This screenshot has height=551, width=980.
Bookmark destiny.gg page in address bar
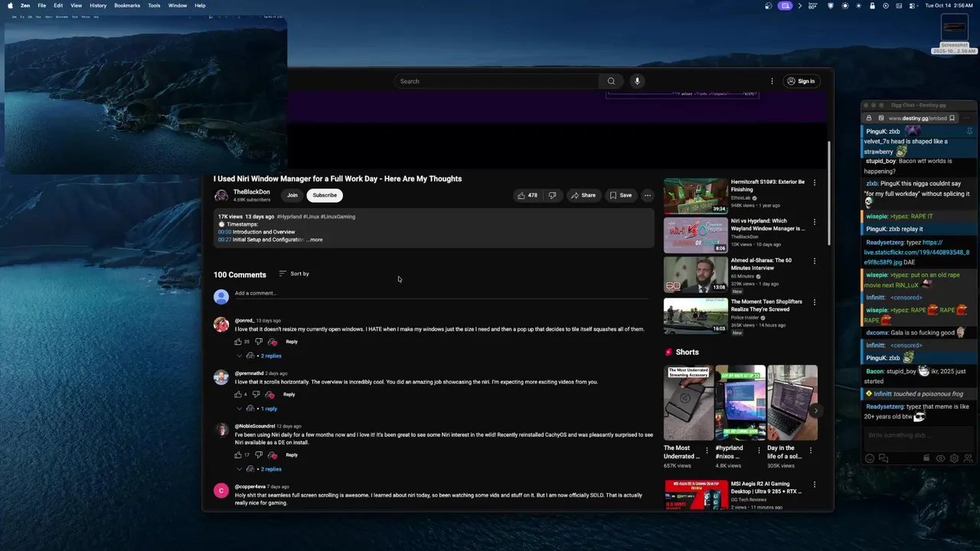point(952,118)
